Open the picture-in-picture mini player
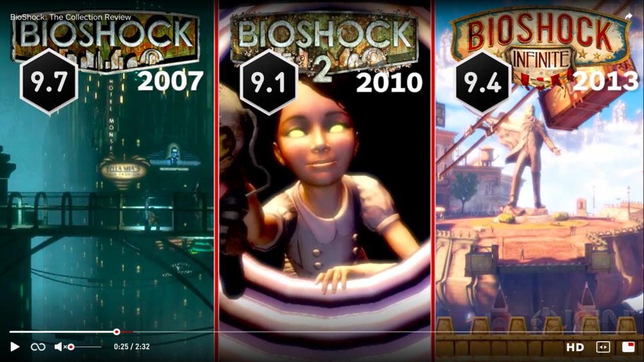644x362 pixels. [629, 347]
